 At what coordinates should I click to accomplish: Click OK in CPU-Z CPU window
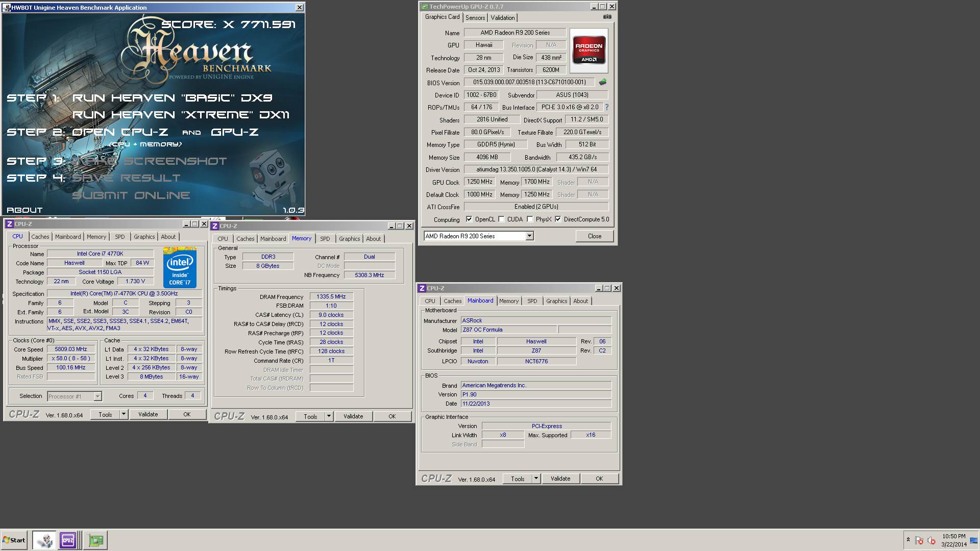tap(187, 414)
